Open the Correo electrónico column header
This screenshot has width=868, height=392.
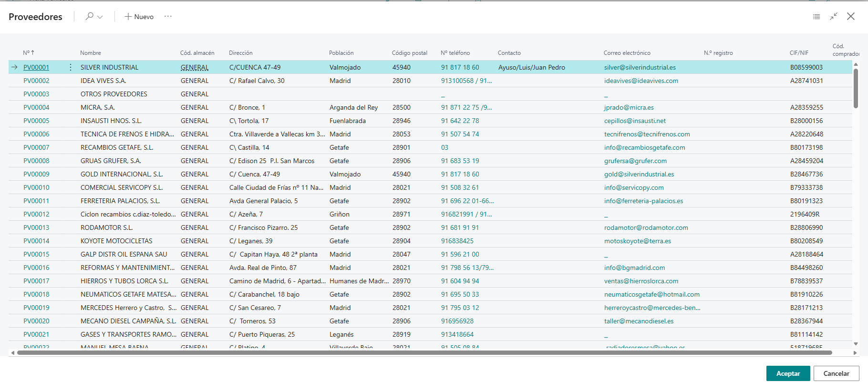[627, 53]
